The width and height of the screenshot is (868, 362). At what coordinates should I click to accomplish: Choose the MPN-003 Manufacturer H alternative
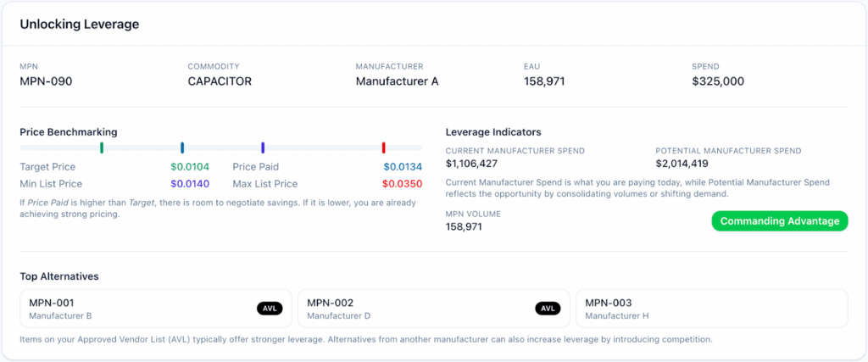(x=711, y=309)
